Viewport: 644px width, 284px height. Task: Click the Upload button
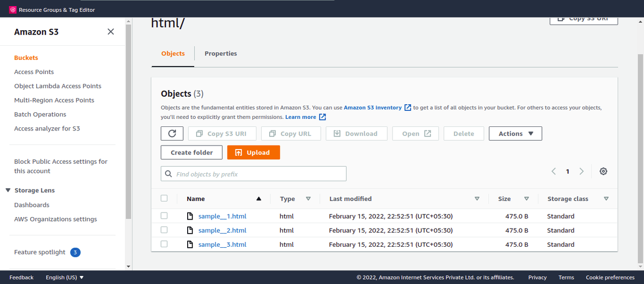pos(254,153)
